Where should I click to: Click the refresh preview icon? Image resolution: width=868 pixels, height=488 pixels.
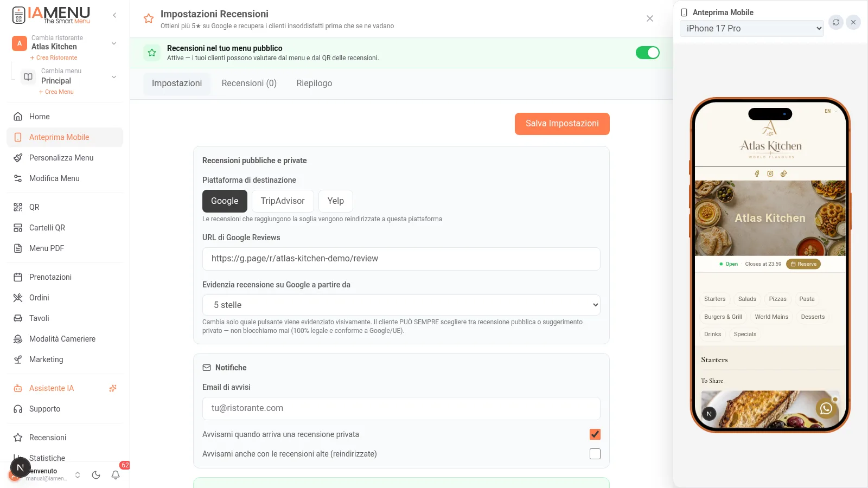(836, 22)
